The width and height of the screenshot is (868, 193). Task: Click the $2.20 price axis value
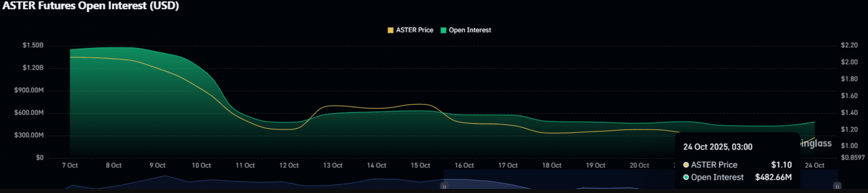pos(849,45)
